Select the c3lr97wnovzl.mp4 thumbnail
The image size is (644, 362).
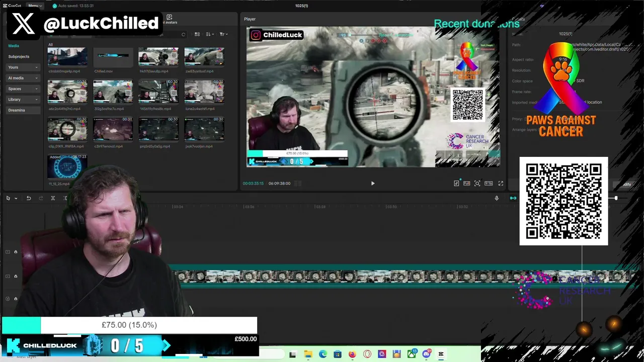point(113,129)
